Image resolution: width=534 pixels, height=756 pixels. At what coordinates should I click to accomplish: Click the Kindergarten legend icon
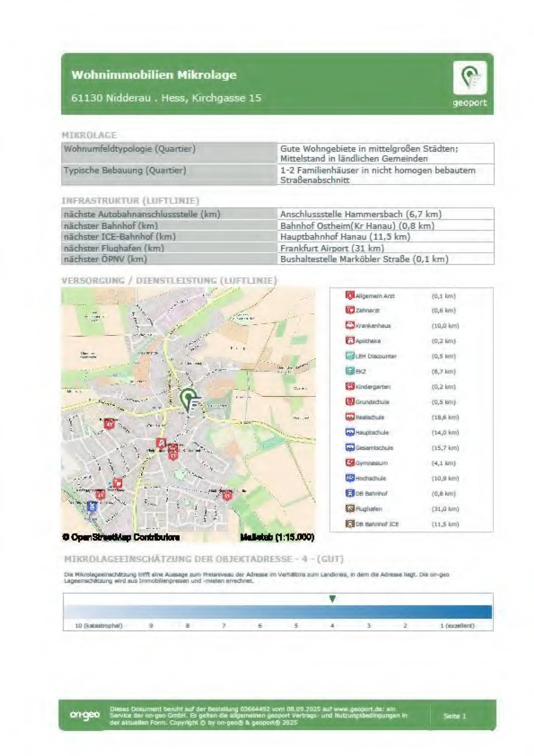tap(350, 386)
